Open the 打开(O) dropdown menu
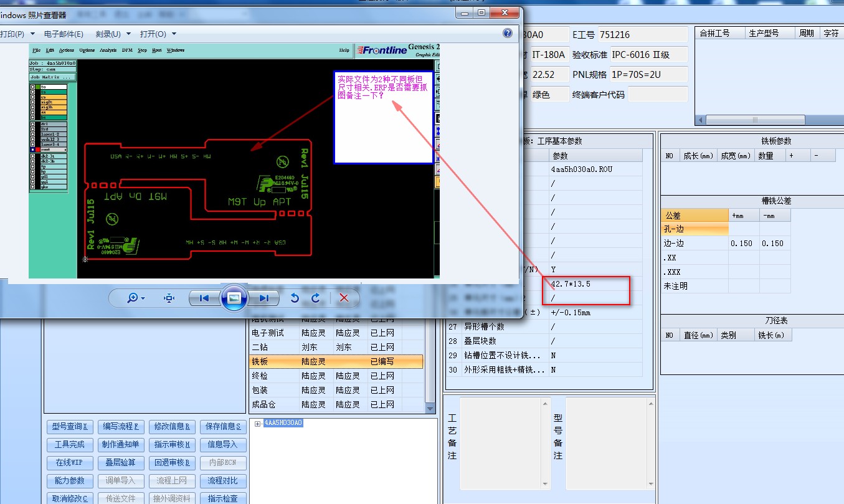Viewport: 844px width, 504px height. [158, 34]
